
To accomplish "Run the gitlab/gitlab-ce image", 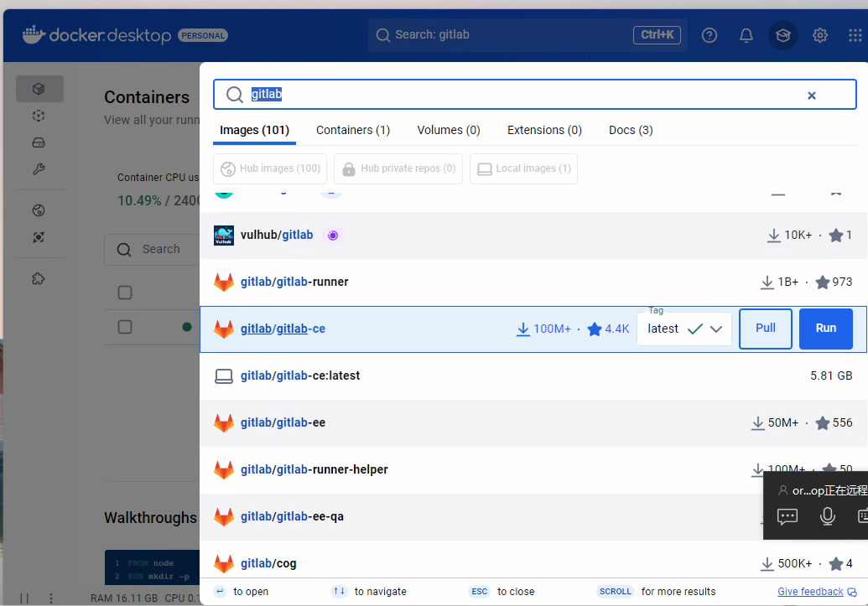I will point(826,329).
